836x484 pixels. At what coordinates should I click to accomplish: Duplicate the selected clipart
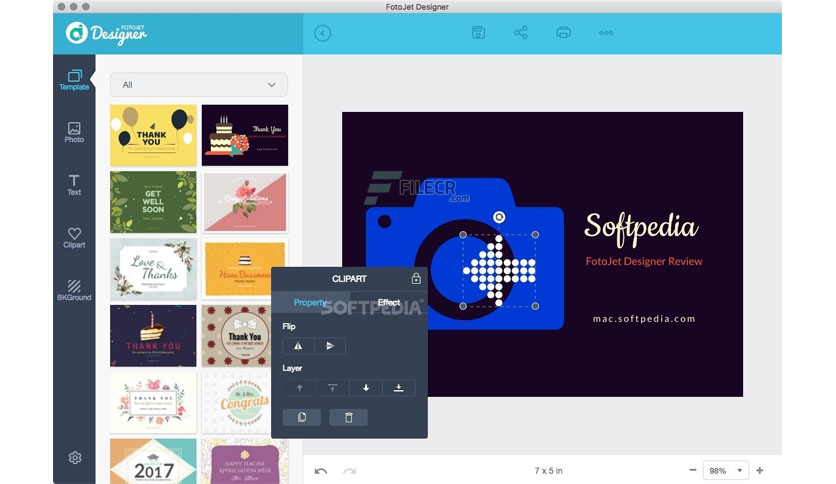302,417
